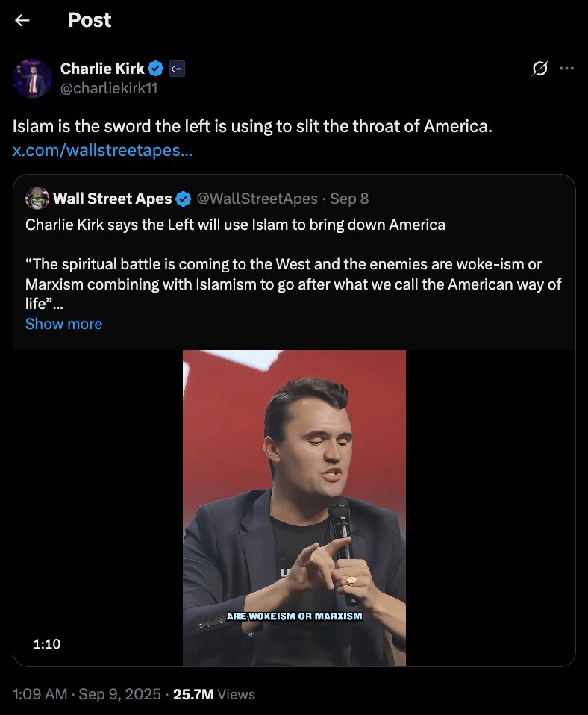Click the Grok icon near the top right
Screen dimensions: 588x715
tap(539, 69)
